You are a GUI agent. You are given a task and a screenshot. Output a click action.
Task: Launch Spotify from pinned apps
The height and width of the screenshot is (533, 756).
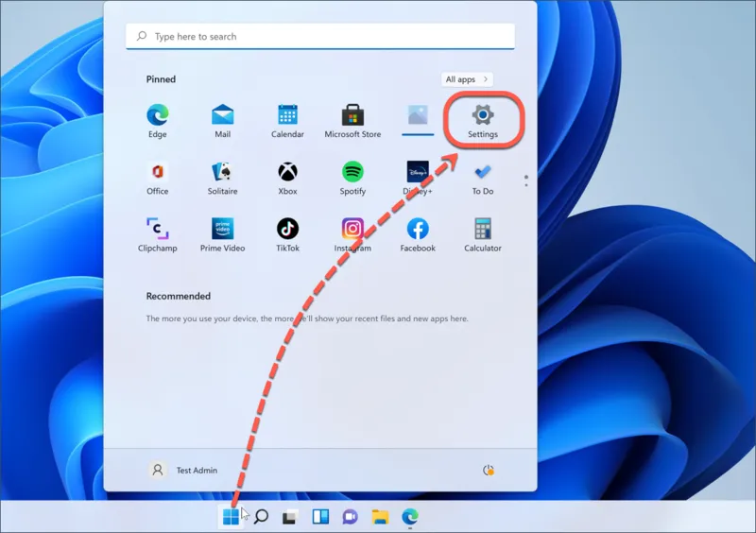[x=352, y=178]
